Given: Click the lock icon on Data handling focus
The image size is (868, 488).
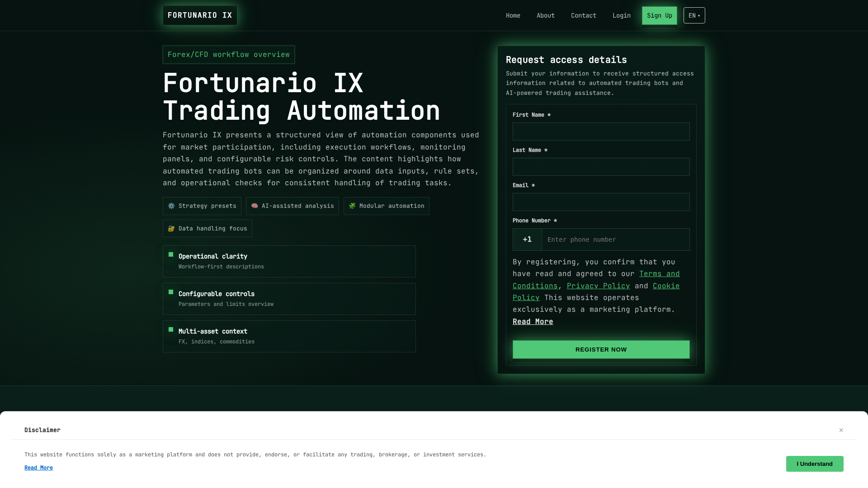Looking at the screenshot, I should tap(171, 229).
